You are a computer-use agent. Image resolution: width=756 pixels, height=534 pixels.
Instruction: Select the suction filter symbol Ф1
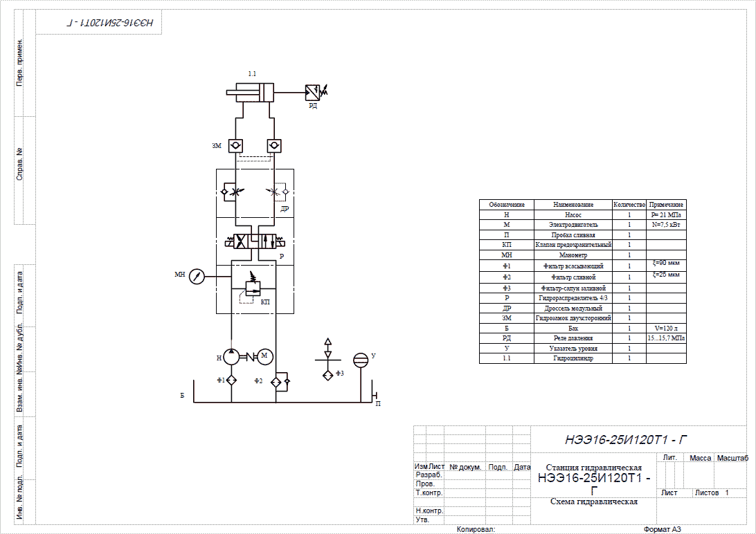pyautogui.click(x=231, y=380)
